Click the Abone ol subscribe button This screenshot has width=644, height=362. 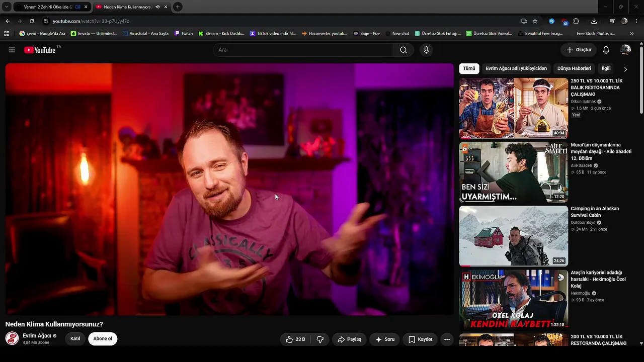click(x=103, y=339)
